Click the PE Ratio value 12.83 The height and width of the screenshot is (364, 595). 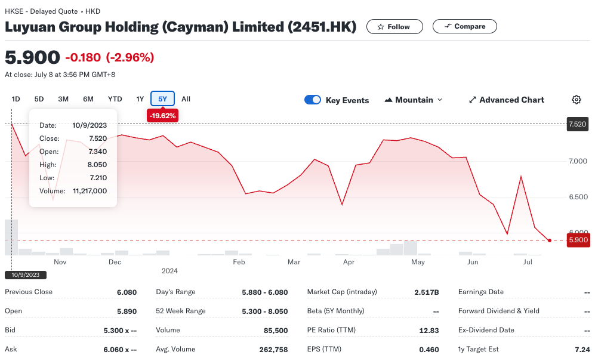[429, 331]
